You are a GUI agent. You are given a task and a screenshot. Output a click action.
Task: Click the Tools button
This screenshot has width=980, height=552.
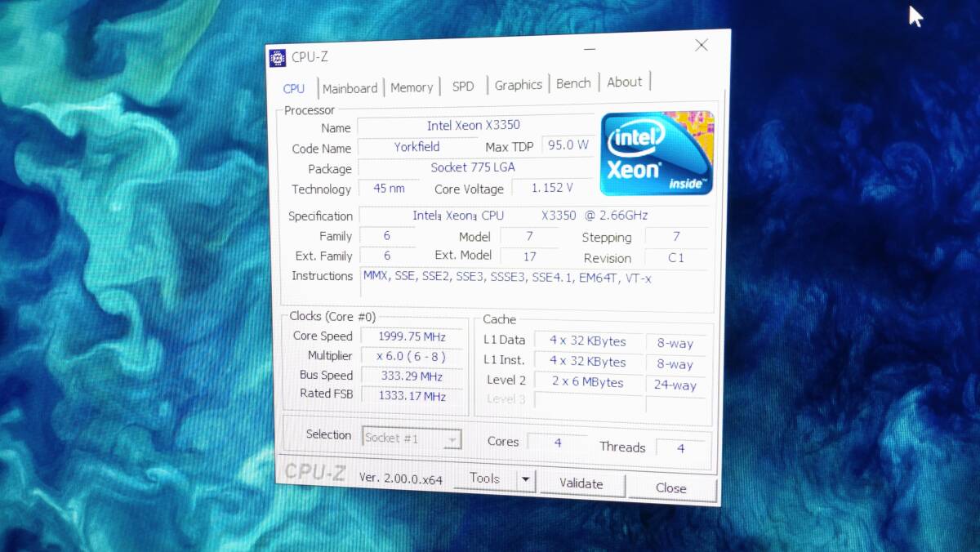click(485, 479)
